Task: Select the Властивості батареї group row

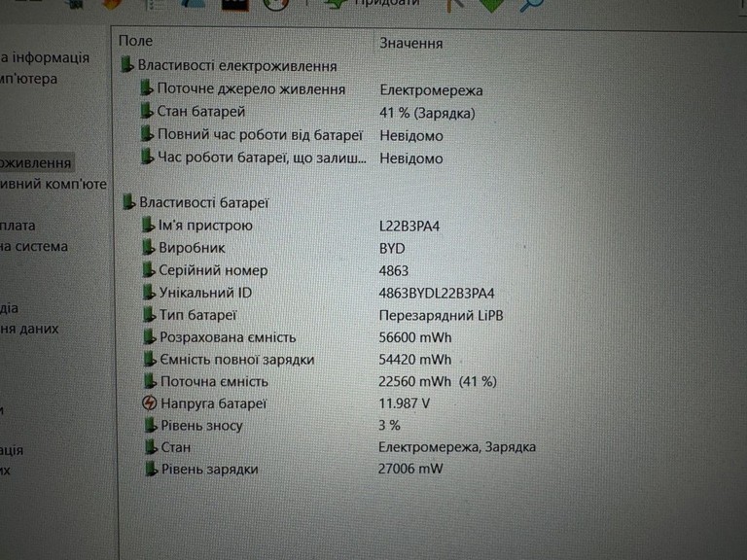Action: pyautogui.click(x=204, y=203)
